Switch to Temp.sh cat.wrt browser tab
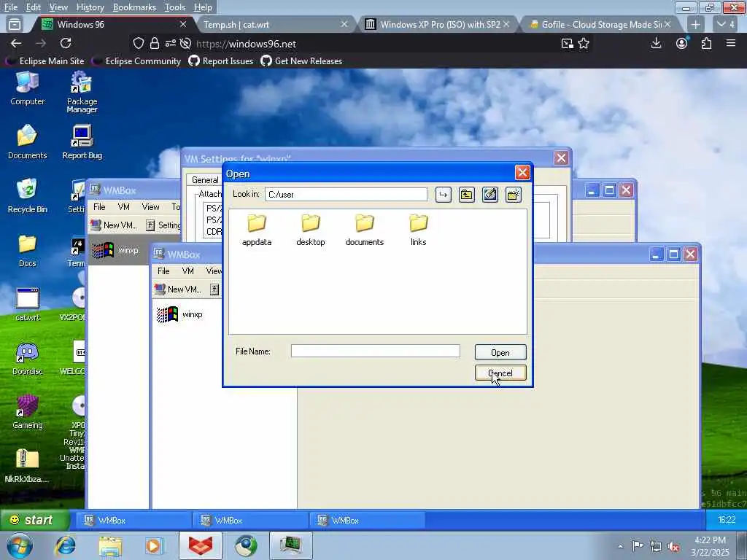747x560 pixels. point(270,24)
